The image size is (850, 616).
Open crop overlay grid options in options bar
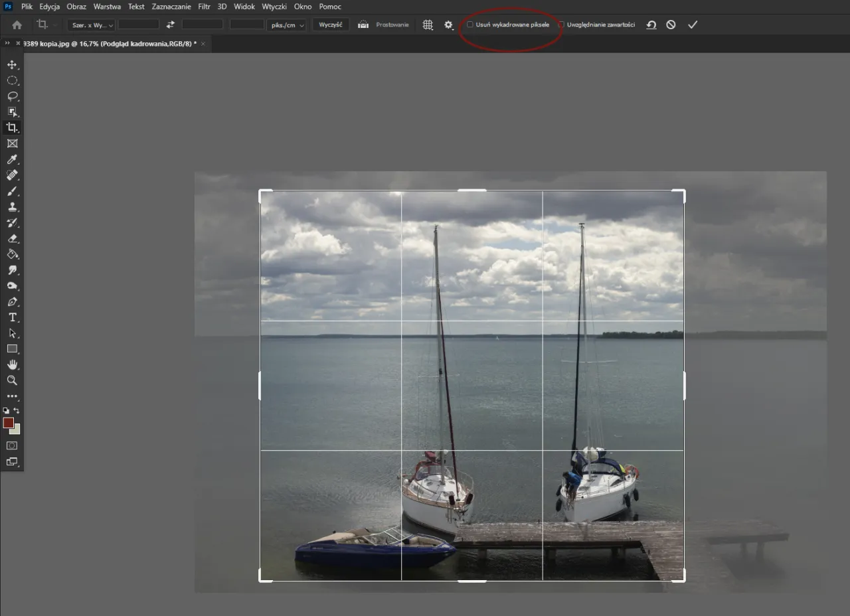[x=428, y=25]
